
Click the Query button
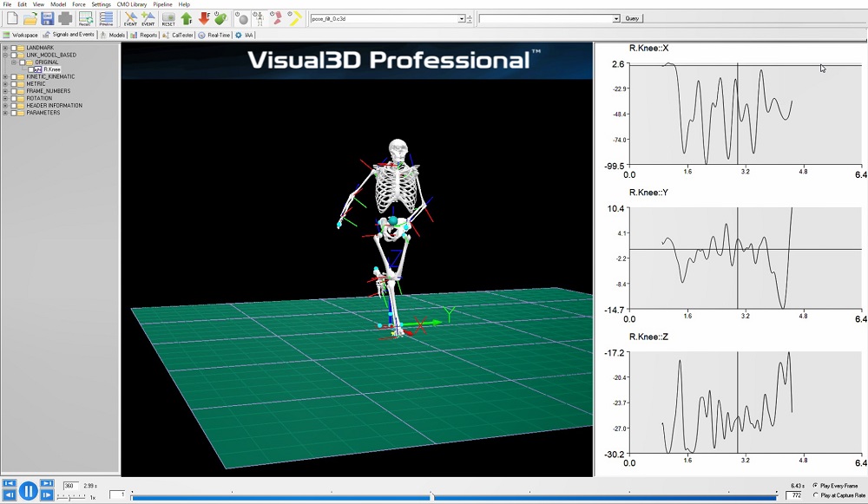(x=632, y=18)
